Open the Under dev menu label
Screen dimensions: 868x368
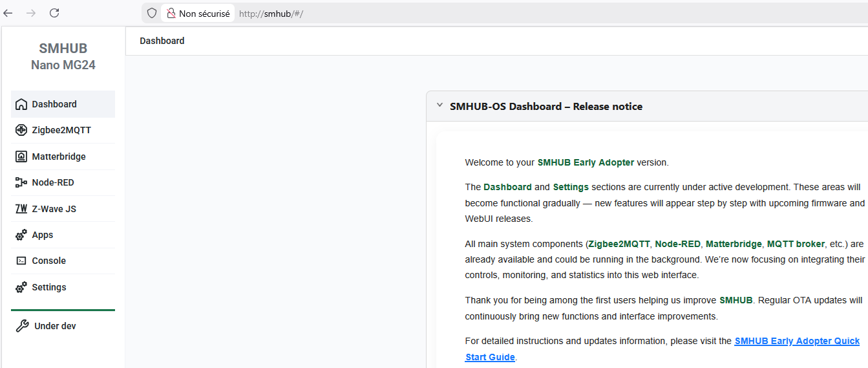click(55, 326)
